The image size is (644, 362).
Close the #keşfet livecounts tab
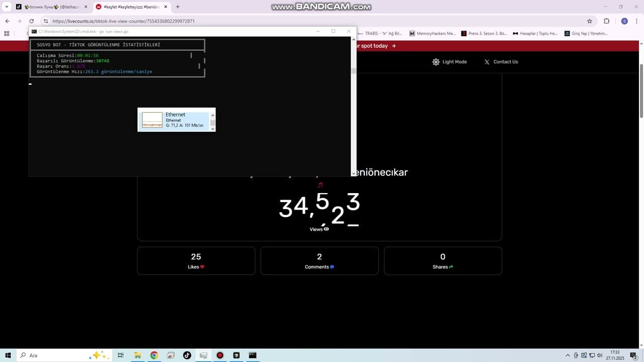pyautogui.click(x=166, y=7)
